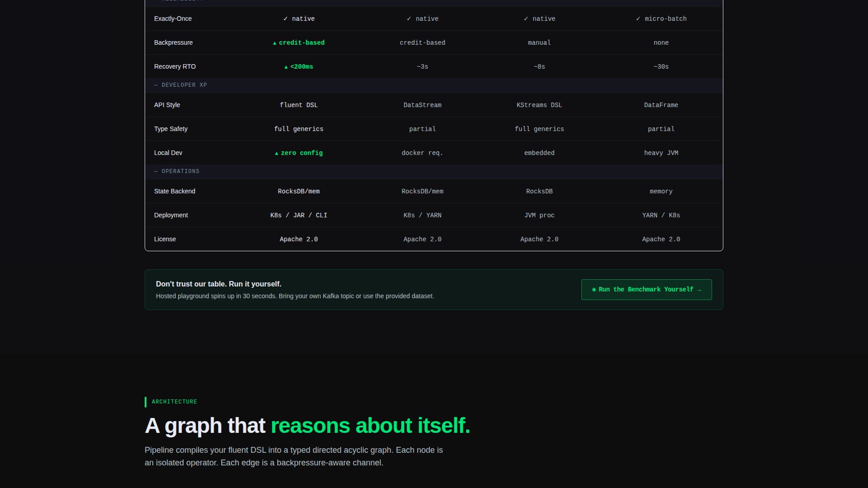The width and height of the screenshot is (868, 488).
Task: Select the License row label
Action: pyautogui.click(x=165, y=239)
